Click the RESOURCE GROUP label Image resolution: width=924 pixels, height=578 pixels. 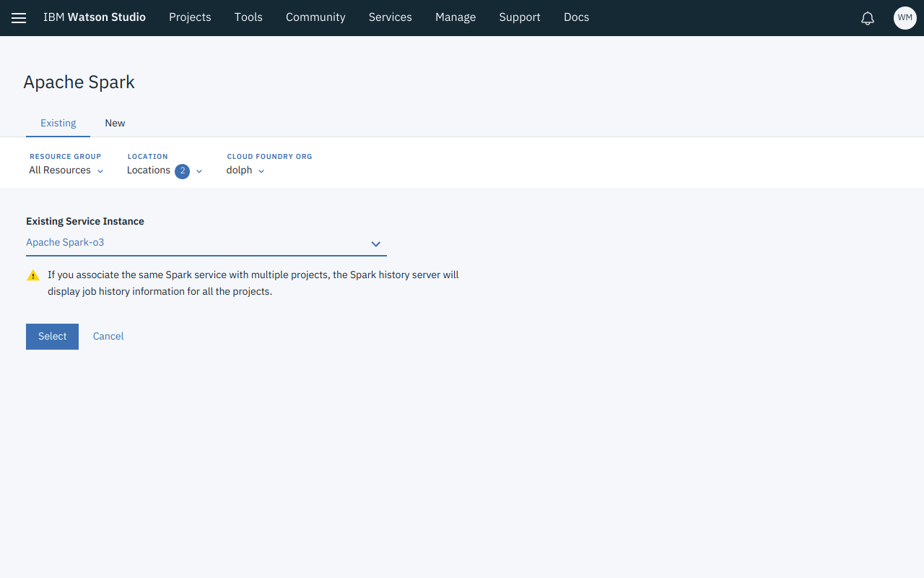(65, 156)
